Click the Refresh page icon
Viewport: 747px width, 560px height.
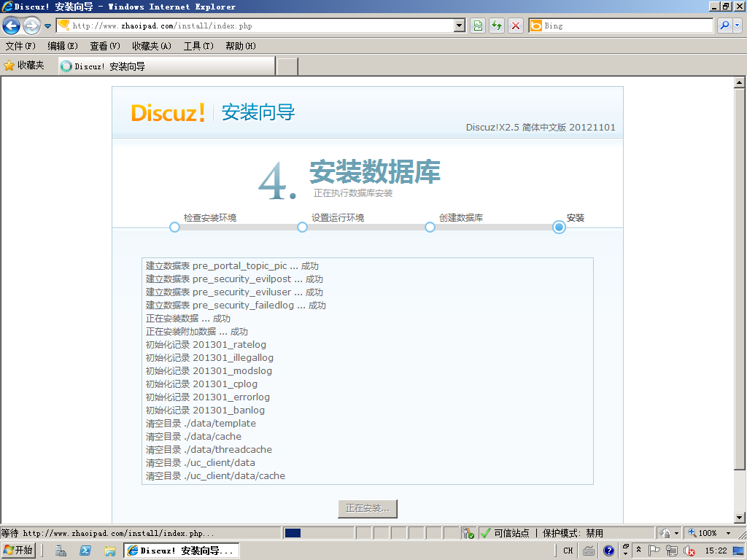(x=497, y=26)
